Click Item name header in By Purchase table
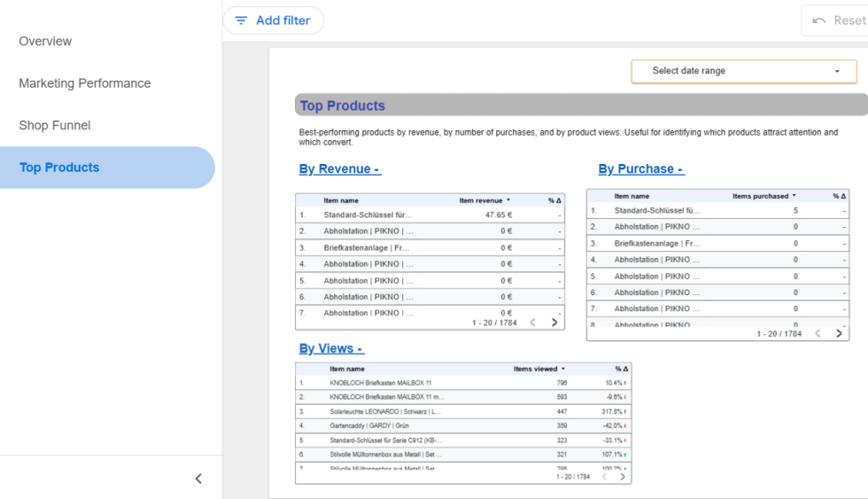868x499 pixels. click(x=632, y=196)
